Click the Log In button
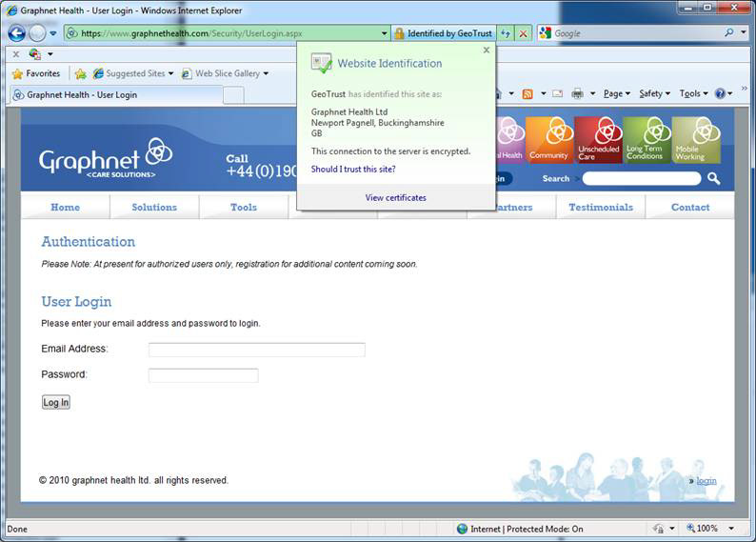Image resolution: width=756 pixels, height=542 pixels. 56,402
